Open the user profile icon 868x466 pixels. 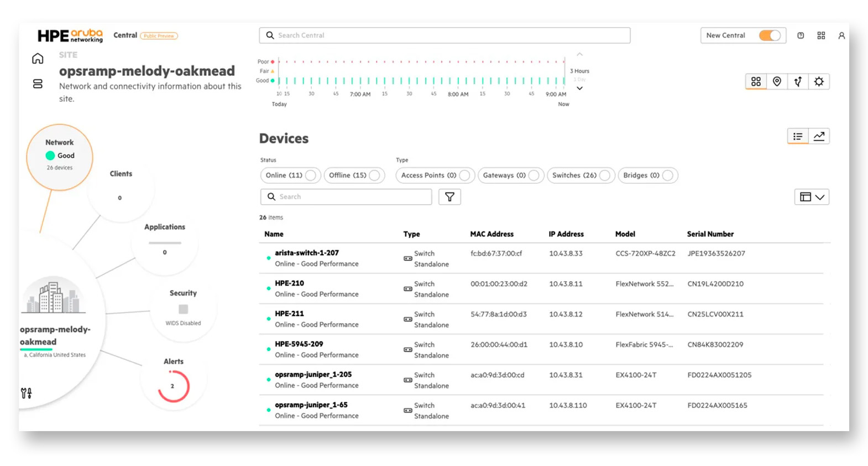pyautogui.click(x=841, y=35)
